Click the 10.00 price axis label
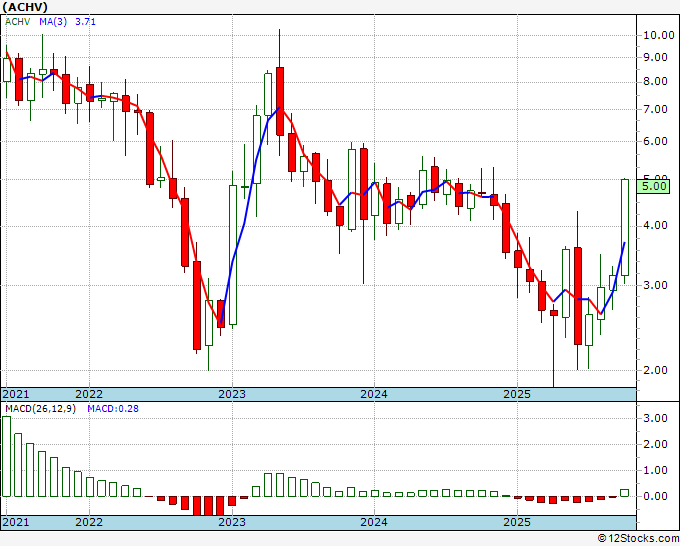 coord(659,36)
